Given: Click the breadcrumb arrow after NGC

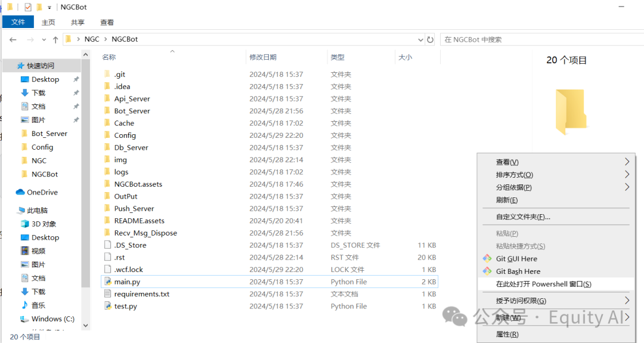Looking at the screenshot, I should point(106,39).
